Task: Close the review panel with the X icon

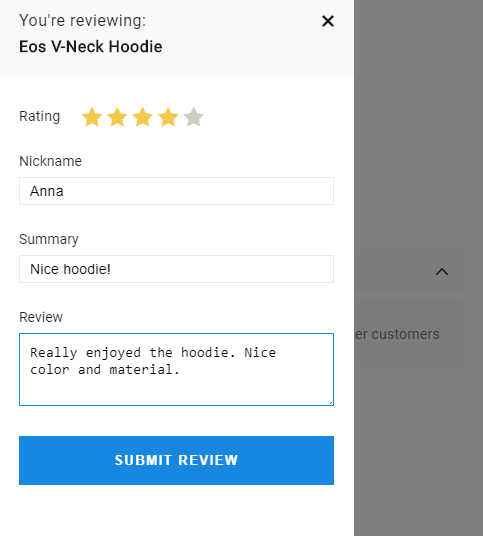Action: 328,21
